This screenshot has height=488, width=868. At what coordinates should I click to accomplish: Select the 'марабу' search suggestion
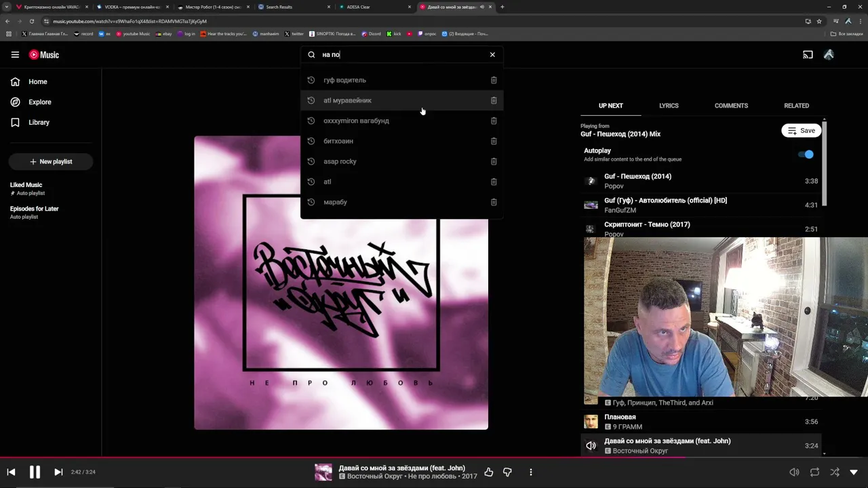click(x=402, y=202)
